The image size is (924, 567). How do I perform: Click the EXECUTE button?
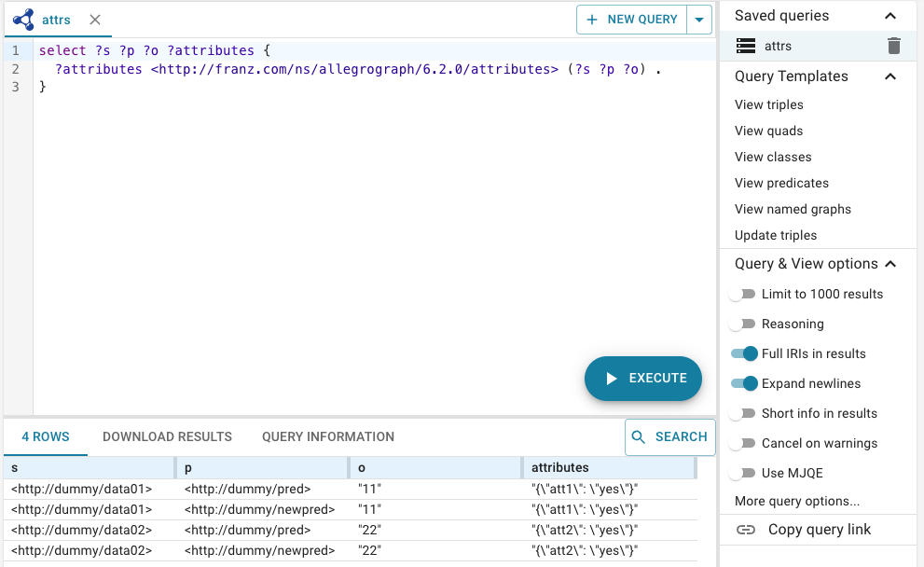pos(643,379)
